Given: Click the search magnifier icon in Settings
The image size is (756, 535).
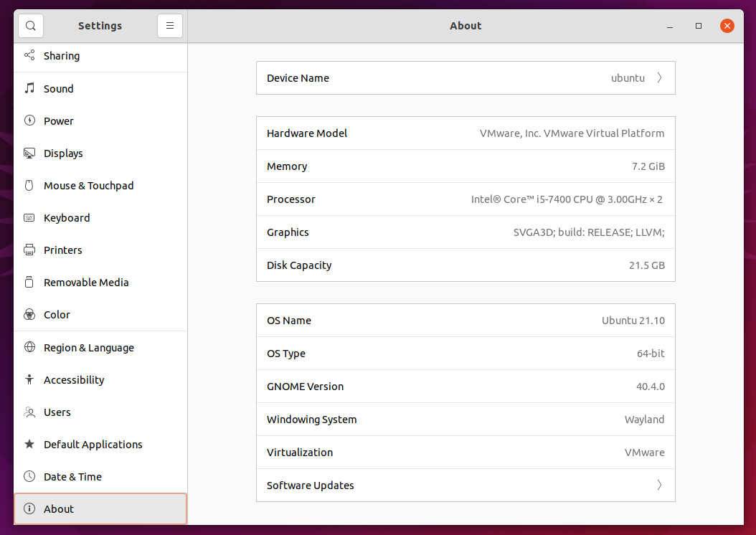Looking at the screenshot, I should coord(30,26).
